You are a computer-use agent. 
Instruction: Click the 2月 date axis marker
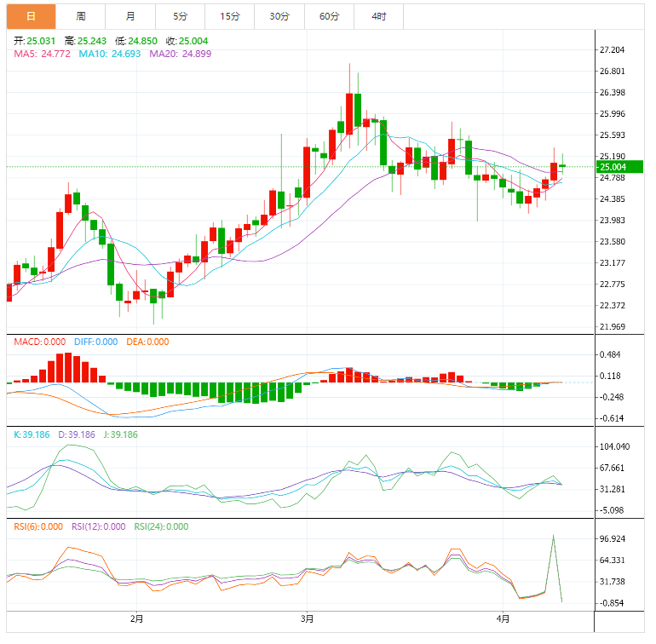click(x=137, y=618)
